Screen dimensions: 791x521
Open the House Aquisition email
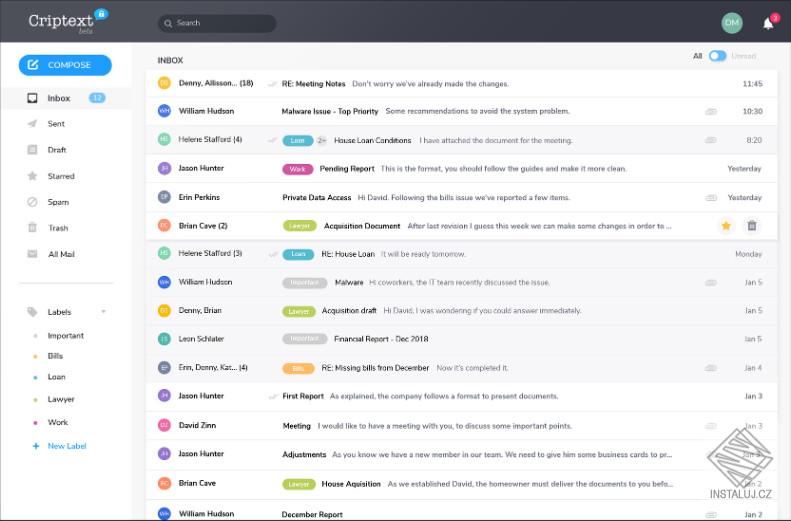point(461,483)
